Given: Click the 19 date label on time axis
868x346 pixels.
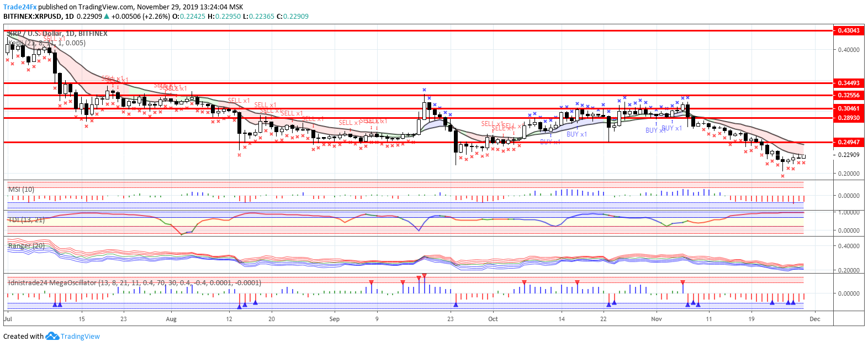Looking at the screenshot, I should (751, 319).
